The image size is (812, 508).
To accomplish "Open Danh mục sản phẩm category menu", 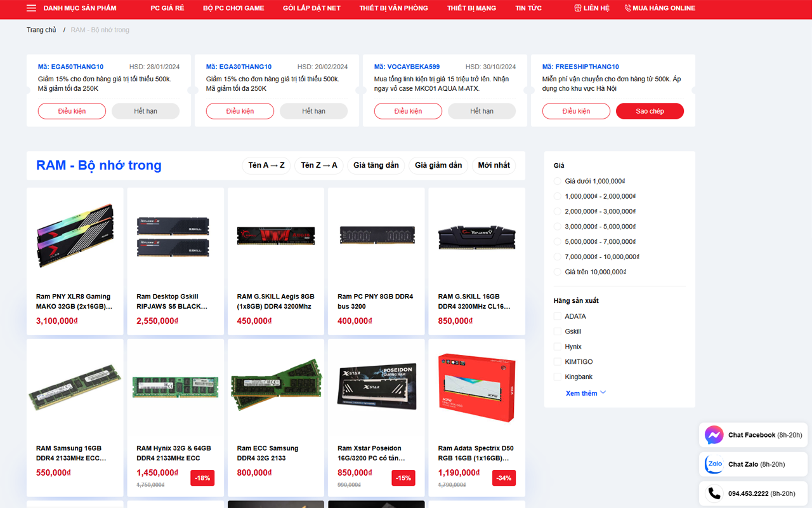I will point(80,8).
